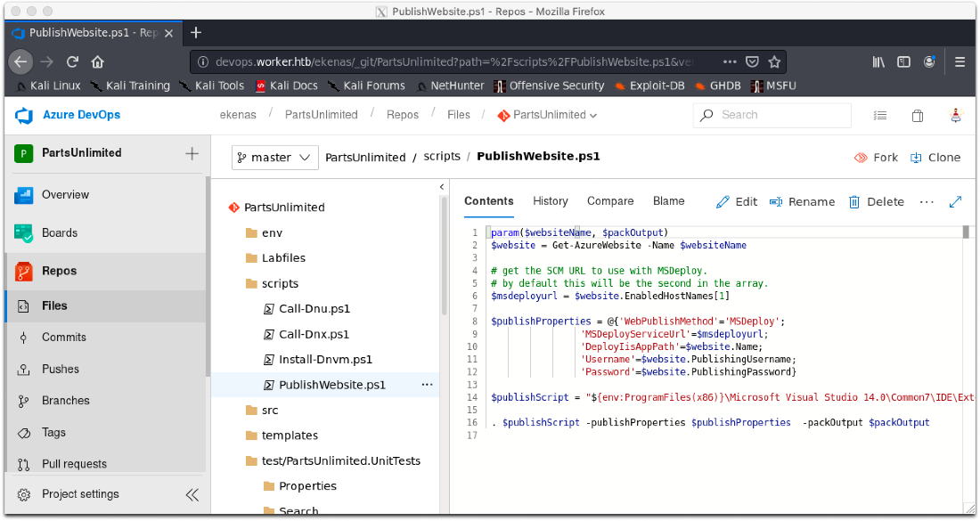This screenshot has width=980, height=521.
Task: Open more actions ellipsis in file toolbar
Action: coord(927,202)
